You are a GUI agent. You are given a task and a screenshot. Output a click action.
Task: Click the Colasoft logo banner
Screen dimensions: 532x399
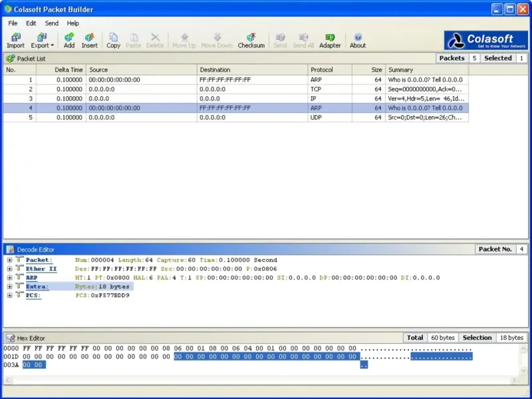coord(486,41)
